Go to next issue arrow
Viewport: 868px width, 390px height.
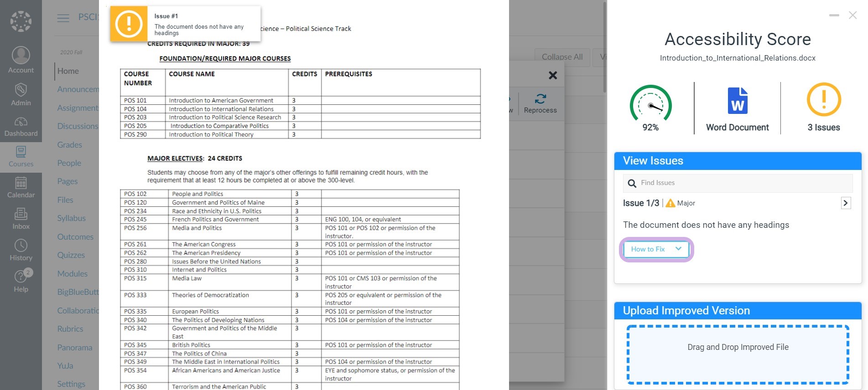(x=846, y=203)
